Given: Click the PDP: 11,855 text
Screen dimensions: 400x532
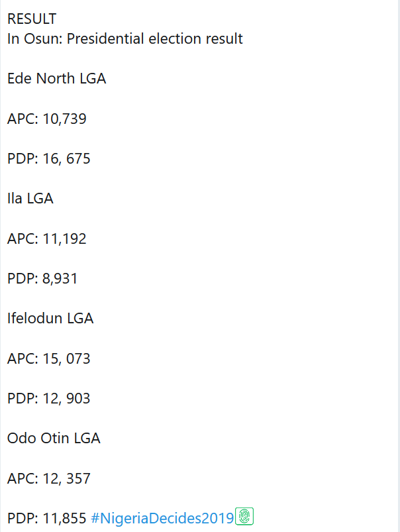Looking at the screenshot, I should pyautogui.click(x=47, y=518).
